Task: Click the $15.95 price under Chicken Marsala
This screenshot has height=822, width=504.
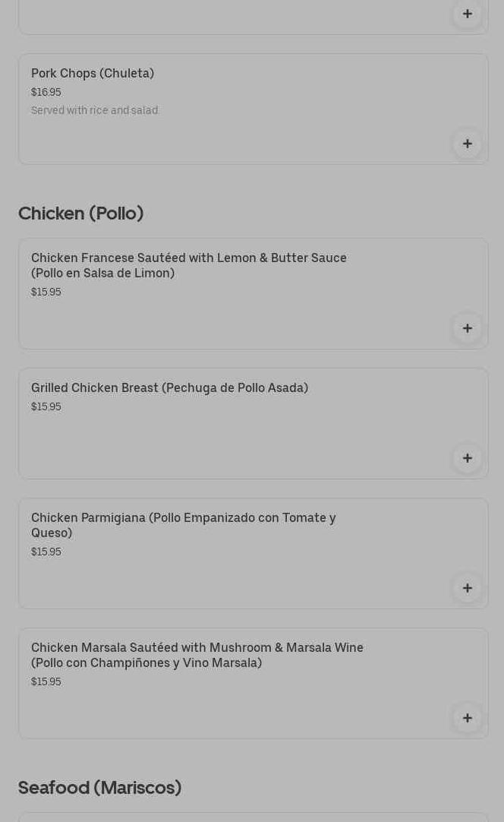Action: click(46, 682)
